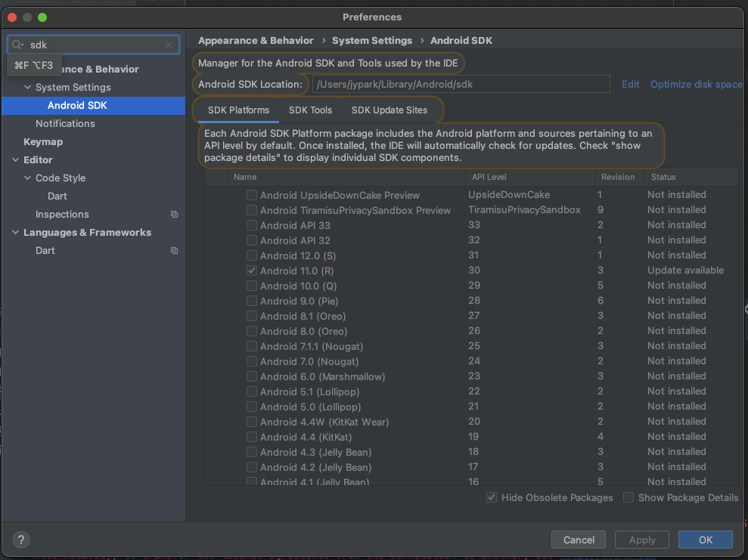Select Dart under Languages & Frameworks
The width and height of the screenshot is (748, 560).
point(45,250)
